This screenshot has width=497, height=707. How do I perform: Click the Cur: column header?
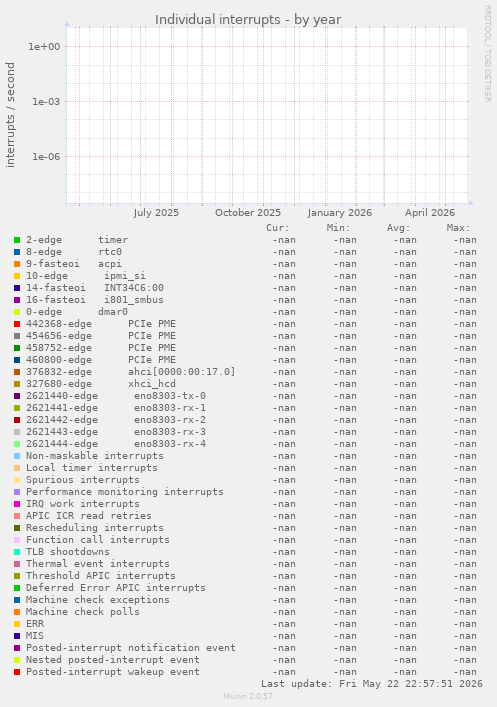coord(277,228)
